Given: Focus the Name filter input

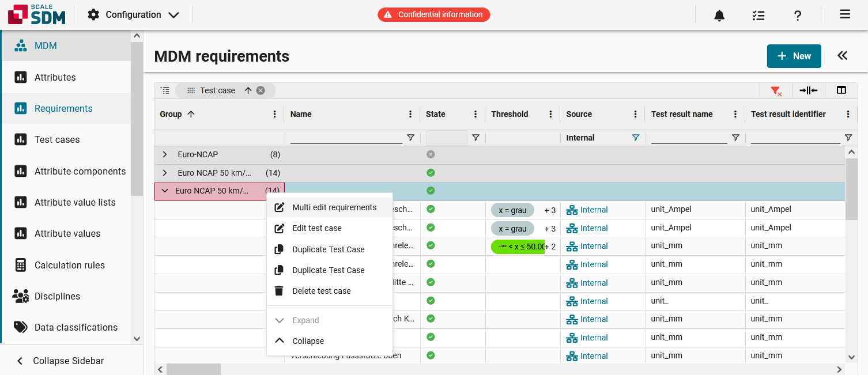Looking at the screenshot, I should click(346, 138).
